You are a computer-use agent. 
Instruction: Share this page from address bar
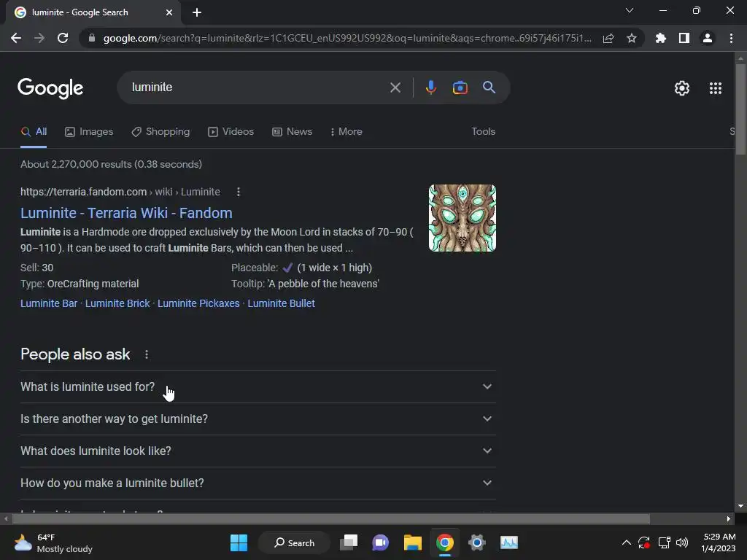[608, 38]
